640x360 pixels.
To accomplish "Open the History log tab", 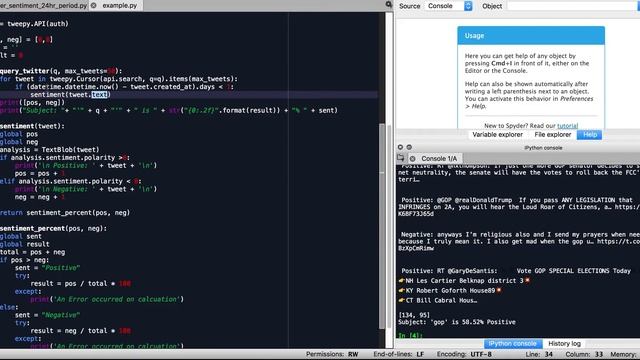I will point(564,344).
